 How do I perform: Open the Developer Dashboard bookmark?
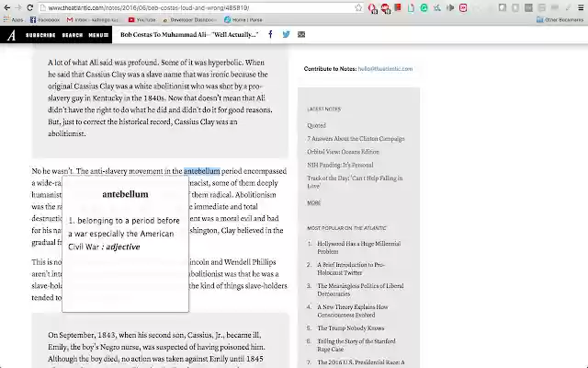189,20
